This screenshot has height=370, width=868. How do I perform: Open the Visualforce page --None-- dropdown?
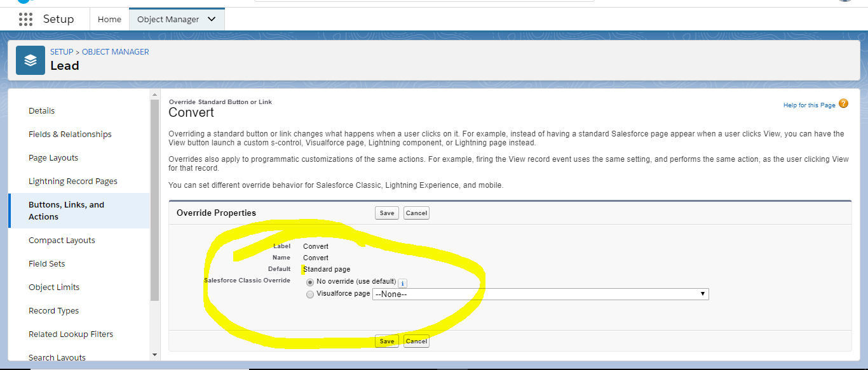coord(541,294)
